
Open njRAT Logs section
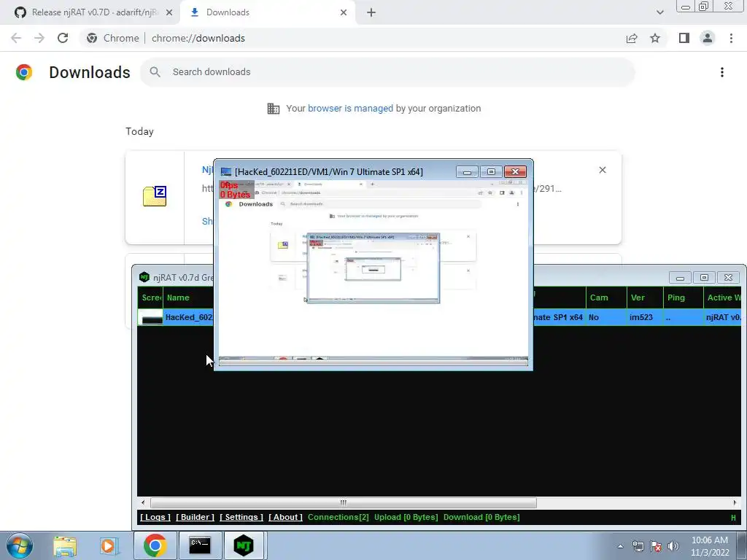[155, 517]
